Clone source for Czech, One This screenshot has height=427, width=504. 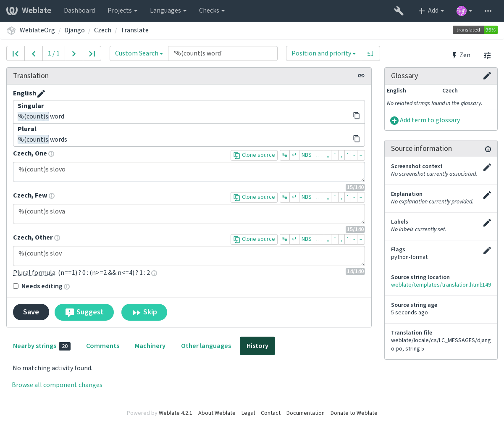[254, 155]
